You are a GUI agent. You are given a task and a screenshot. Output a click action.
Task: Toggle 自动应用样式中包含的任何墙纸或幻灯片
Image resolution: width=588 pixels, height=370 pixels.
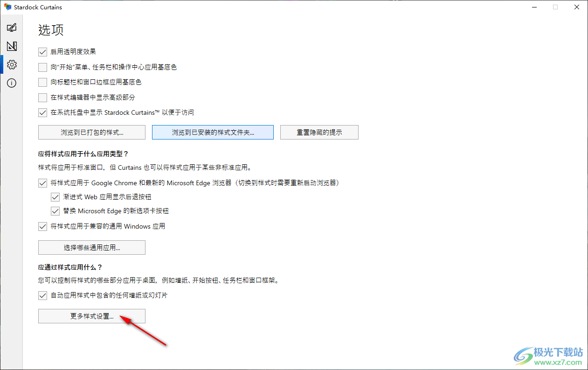click(43, 295)
